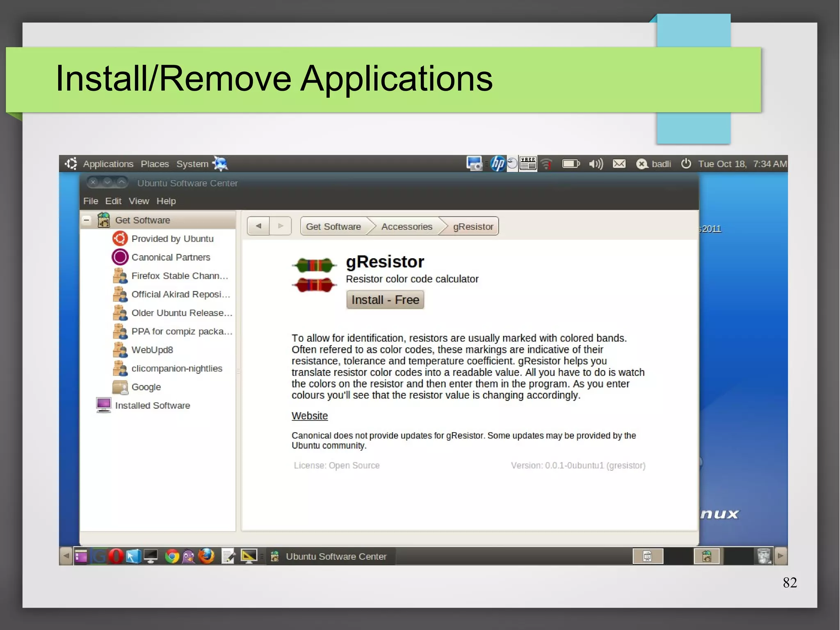Switch to Software Center workspace thumbnail
The width and height of the screenshot is (840, 630).
pyautogui.click(x=707, y=556)
